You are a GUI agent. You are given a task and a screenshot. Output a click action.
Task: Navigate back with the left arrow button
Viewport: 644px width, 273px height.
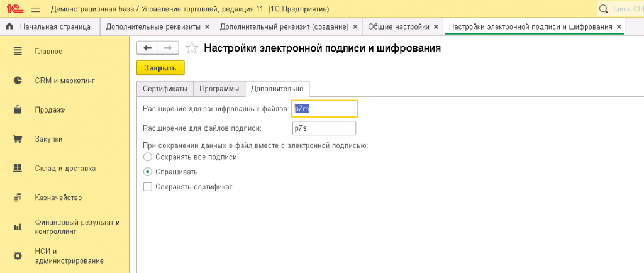(147, 48)
